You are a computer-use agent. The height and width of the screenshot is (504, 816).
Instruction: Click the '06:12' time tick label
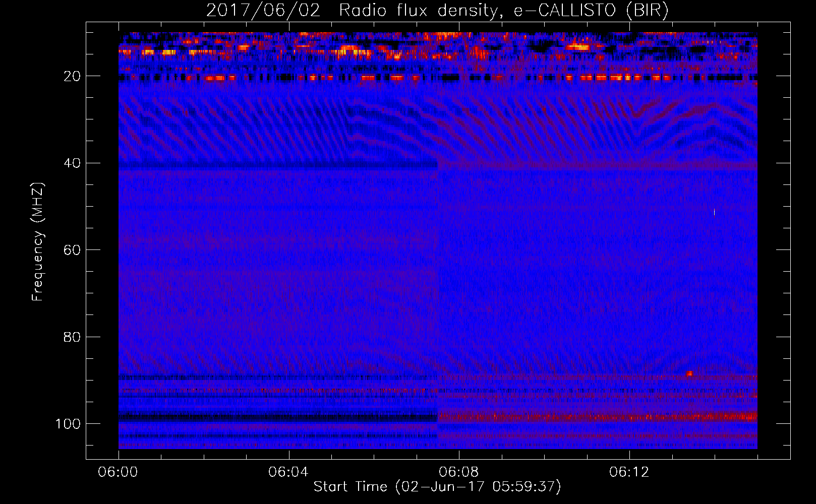(629, 472)
